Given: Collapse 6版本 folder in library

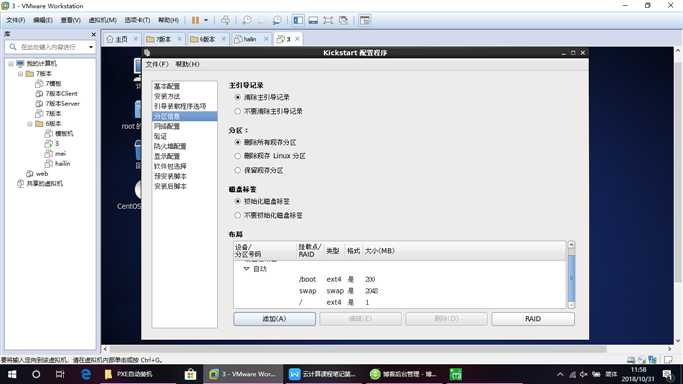Looking at the screenshot, I should [x=30, y=124].
